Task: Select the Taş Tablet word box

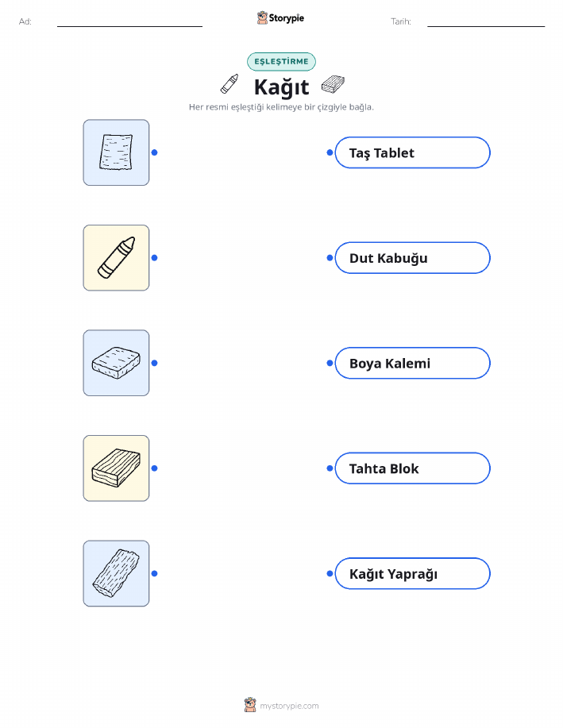Action: pos(412,152)
